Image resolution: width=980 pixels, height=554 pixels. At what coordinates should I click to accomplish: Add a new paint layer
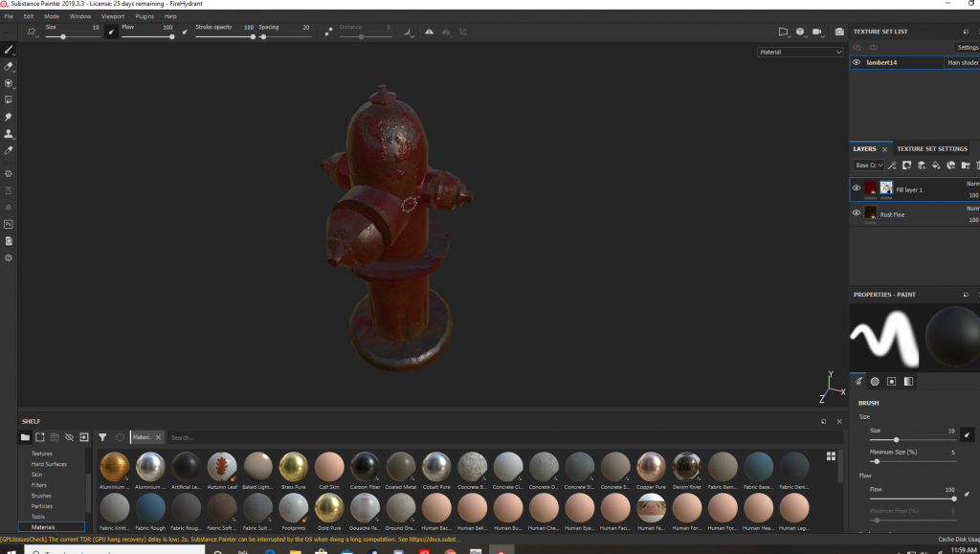tap(922, 166)
